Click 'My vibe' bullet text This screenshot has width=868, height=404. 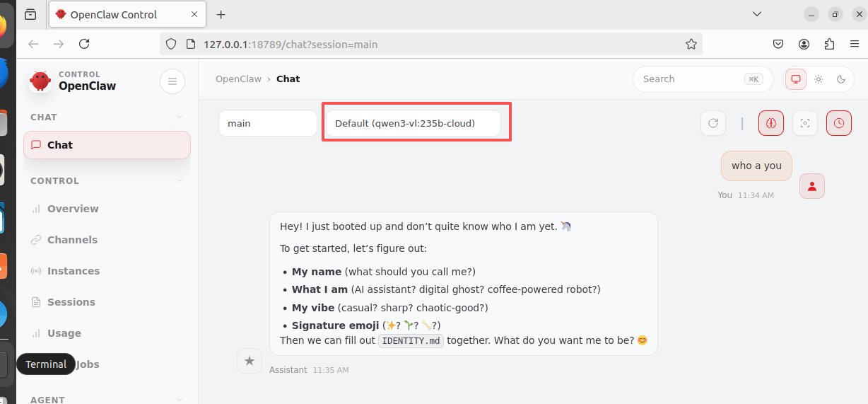(313, 308)
